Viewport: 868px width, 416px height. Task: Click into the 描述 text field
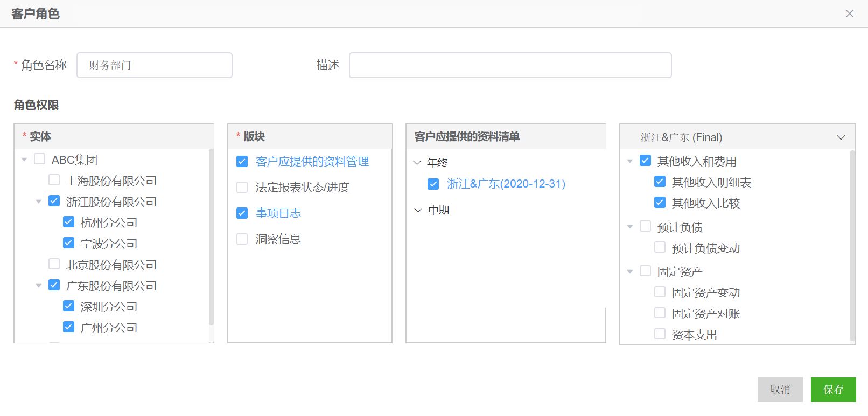[510, 65]
